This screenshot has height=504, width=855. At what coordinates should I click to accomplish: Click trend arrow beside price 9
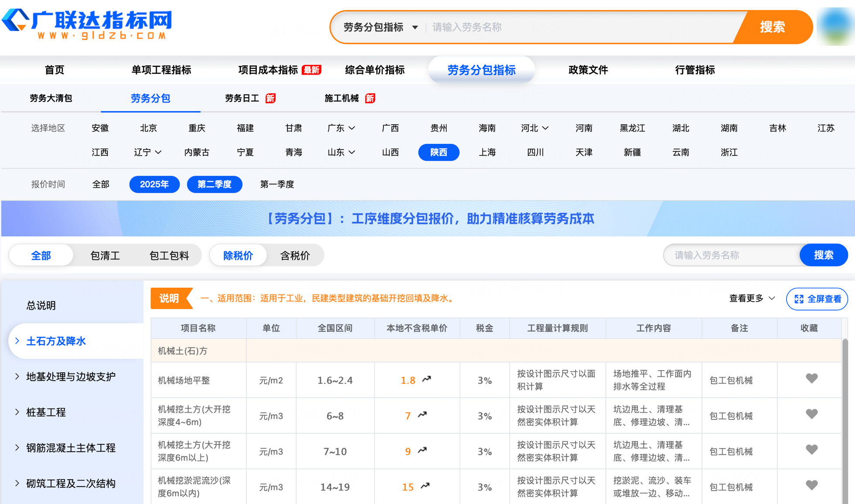pyautogui.click(x=422, y=450)
